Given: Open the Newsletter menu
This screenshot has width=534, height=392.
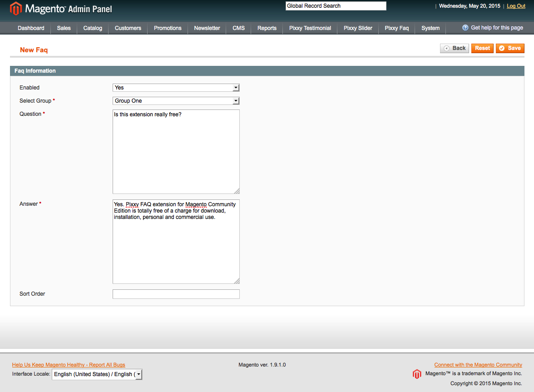Looking at the screenshot, I should (207, 28).
